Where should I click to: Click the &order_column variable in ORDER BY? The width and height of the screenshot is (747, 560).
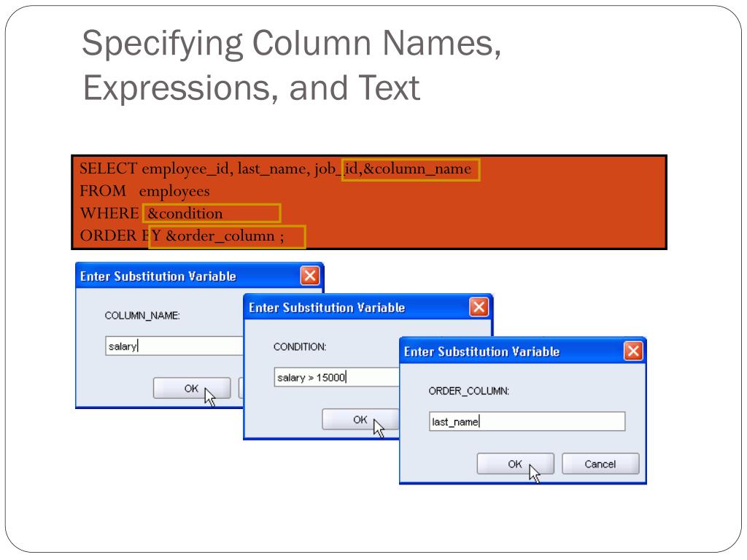pyautogui.click(x=220, y=236)
